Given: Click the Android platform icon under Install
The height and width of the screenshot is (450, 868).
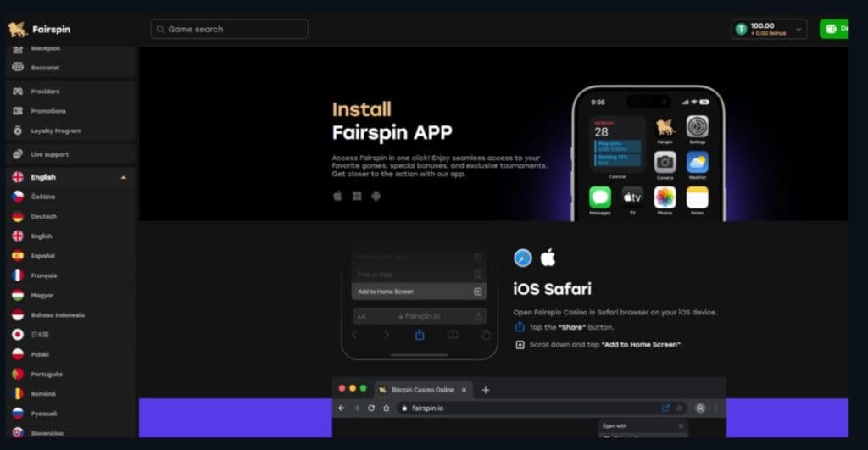Looking at the screenshot, I should click(376, 196).
